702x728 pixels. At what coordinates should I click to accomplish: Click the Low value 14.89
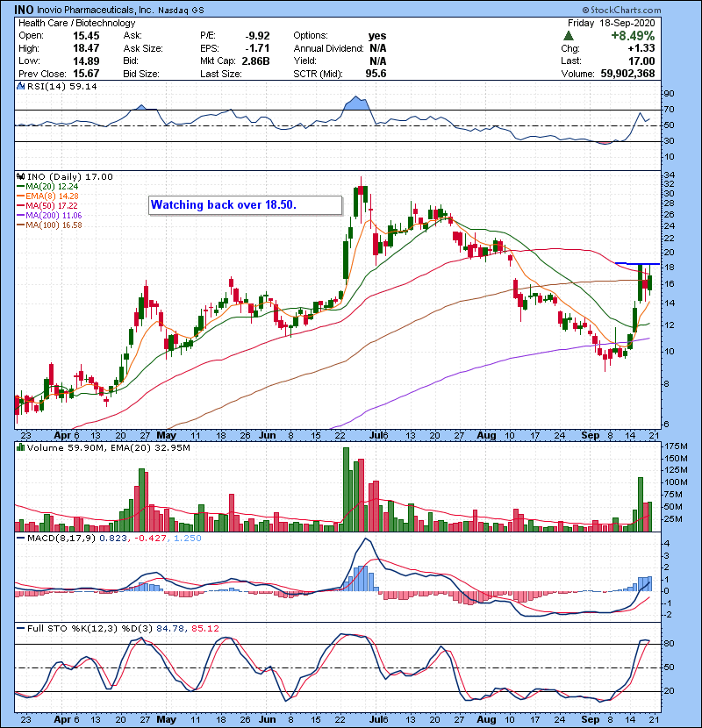86,61
